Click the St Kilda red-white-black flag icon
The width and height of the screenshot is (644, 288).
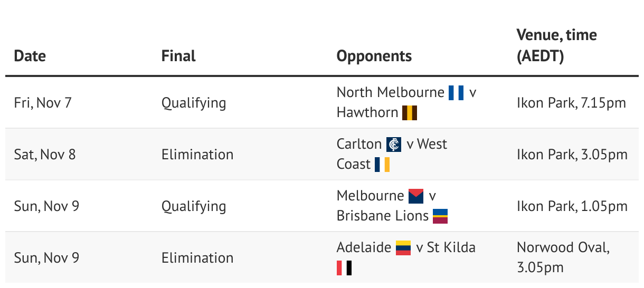pos(344,268)
